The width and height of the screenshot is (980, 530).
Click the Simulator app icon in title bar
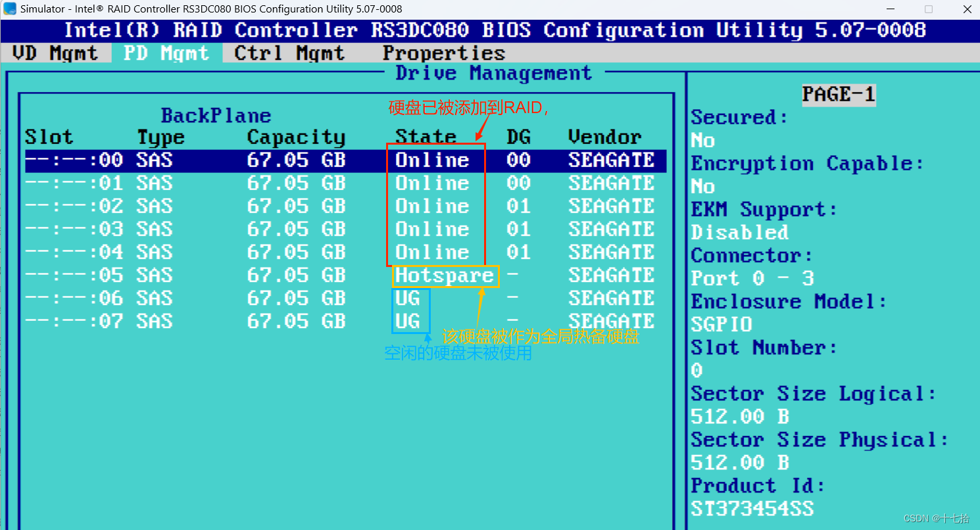[x=10, y=9]
